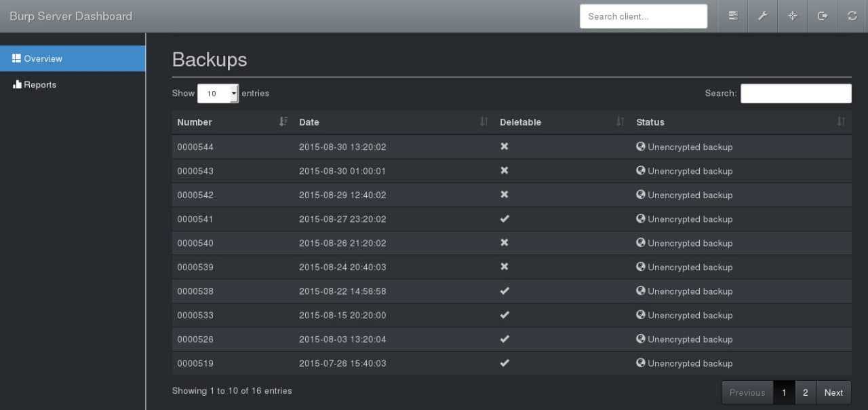This screenshot has height=410, width=868.
Task: Click the check mark for backup 0000519
Action: click(x=505, y=363)
